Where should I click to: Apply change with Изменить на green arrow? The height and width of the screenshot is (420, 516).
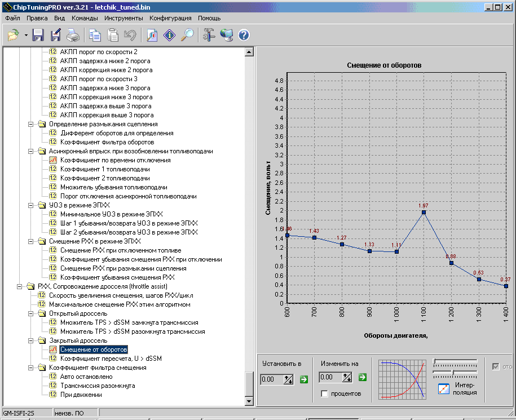click(x=362, y=377)
